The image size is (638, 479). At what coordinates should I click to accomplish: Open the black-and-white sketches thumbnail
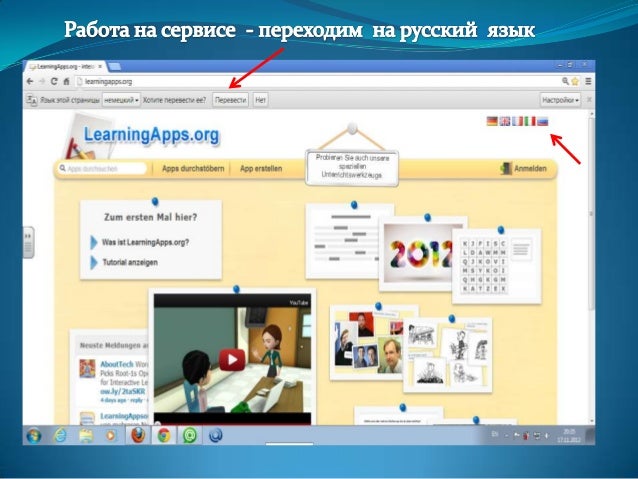448,354
